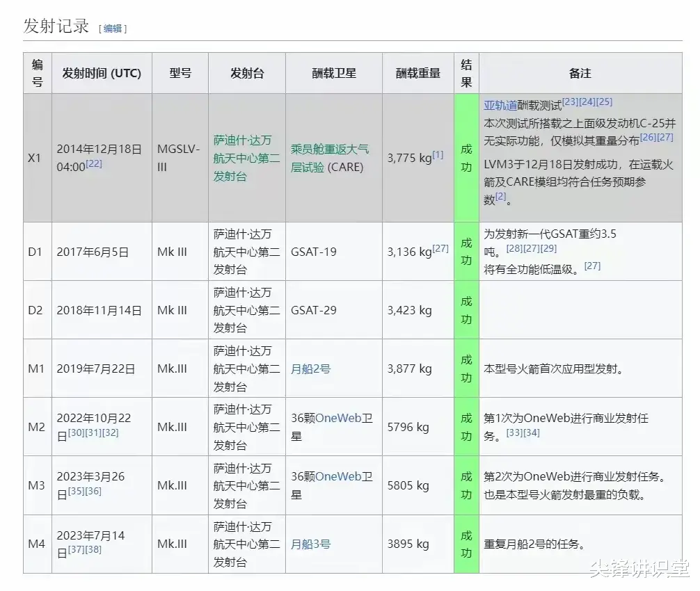Open citation [22] after 04:00
This screenshot has height=591, width=700.
(94, 163)
